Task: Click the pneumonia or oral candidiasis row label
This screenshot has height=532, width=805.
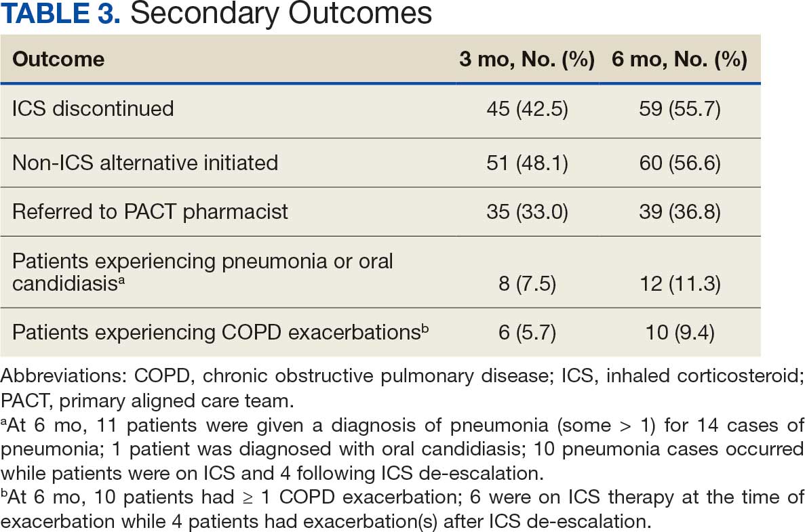Action: pyautogui.click(x=202, y=272)
